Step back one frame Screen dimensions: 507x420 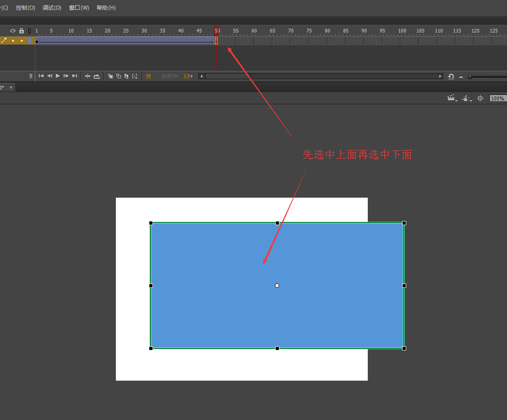pos(49,76)
